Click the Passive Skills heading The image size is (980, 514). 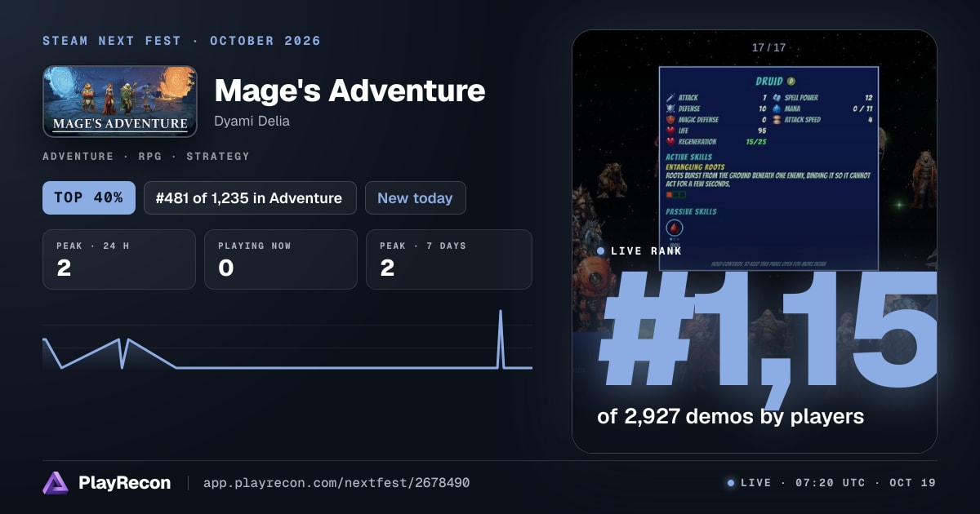(x=691, y=211)
